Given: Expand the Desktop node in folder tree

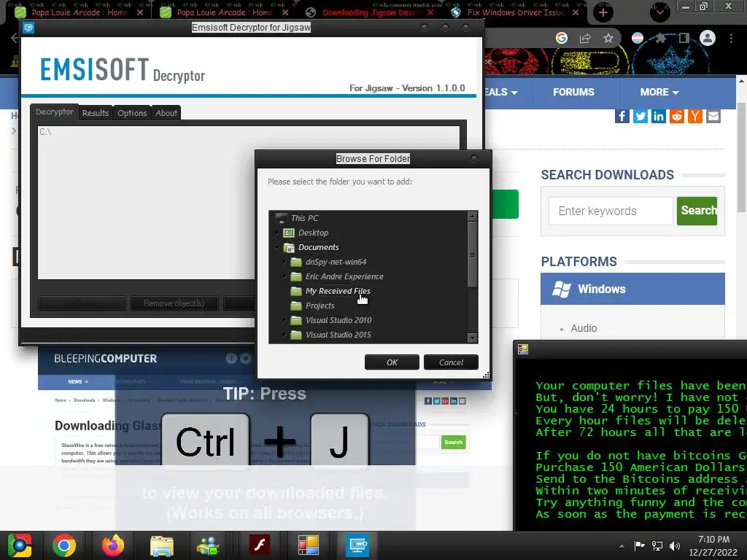Looking at the screenshot, I should pyautogui.click(x=277, y=233).
